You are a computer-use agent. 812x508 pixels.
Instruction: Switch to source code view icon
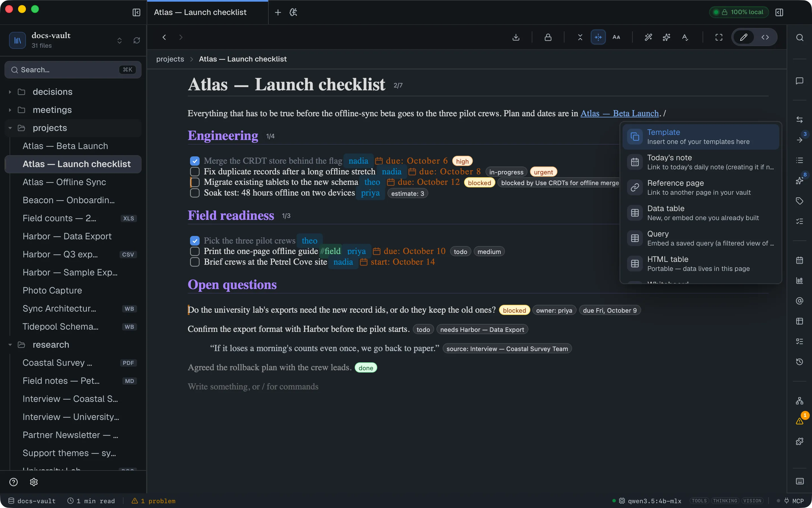click(765, 37)
